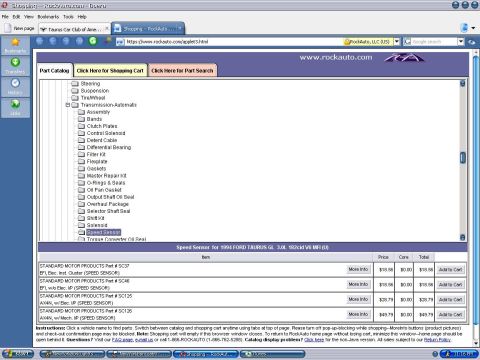
Task: Open the Bookmarks sidebar panel
Action: (15, 45)
